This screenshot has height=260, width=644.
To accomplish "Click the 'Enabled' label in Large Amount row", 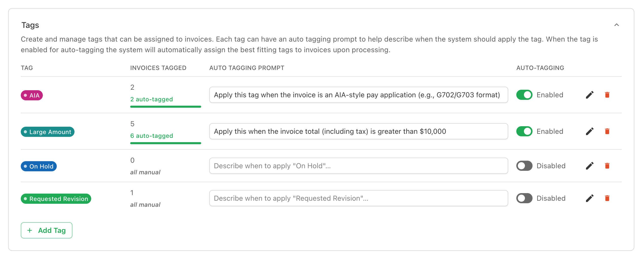I will (x=550, y=132).
